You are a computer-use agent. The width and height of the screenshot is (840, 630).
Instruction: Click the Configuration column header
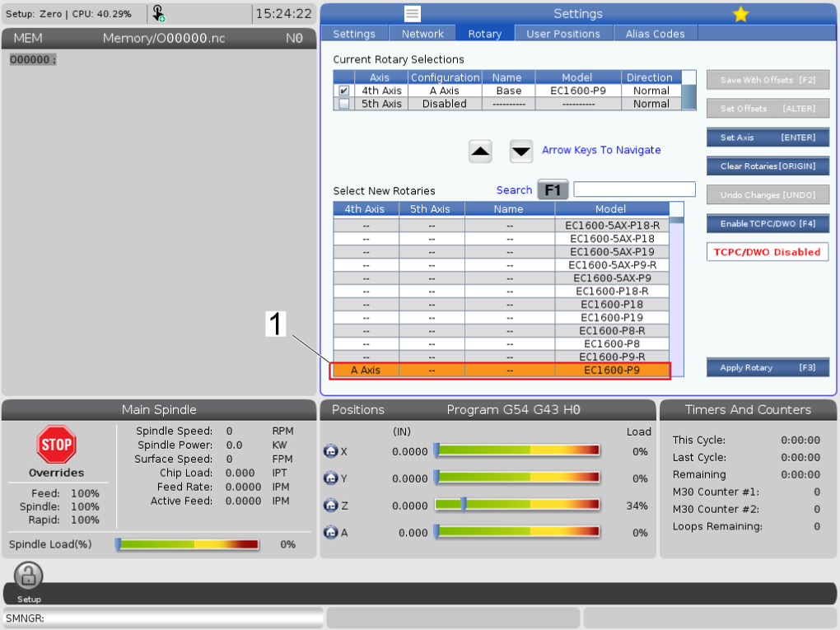445,77
